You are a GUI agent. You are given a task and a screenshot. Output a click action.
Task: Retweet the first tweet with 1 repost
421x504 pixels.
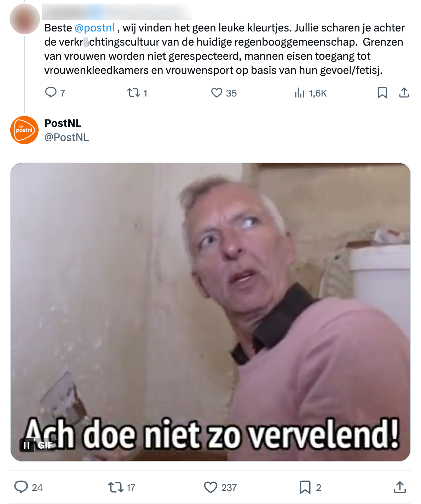tap(137, 93)
